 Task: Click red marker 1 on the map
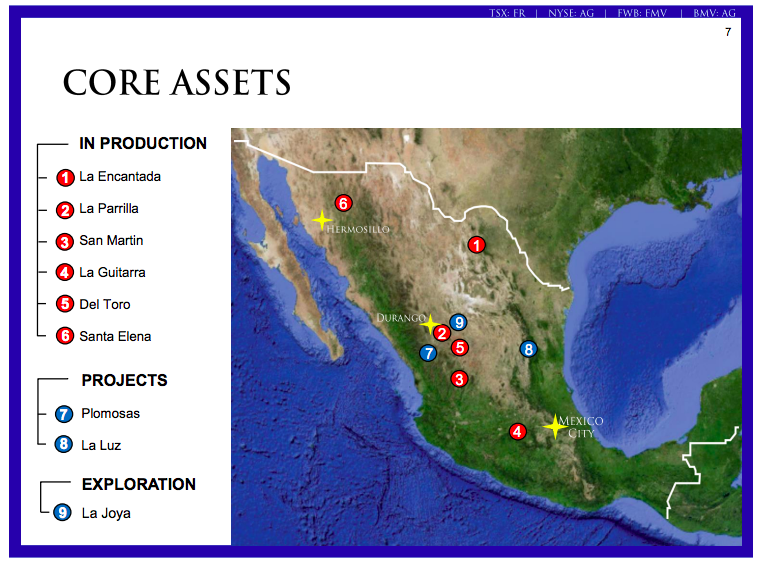477,245
